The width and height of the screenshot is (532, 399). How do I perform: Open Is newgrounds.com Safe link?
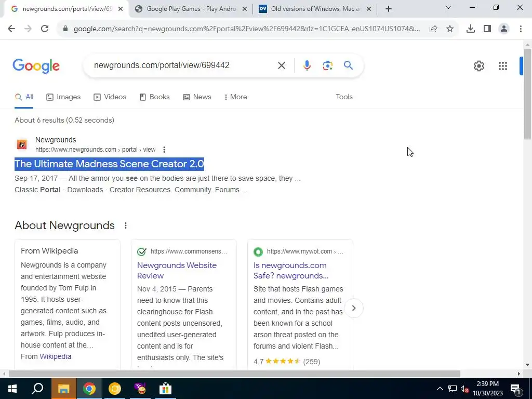pos(291,270)
